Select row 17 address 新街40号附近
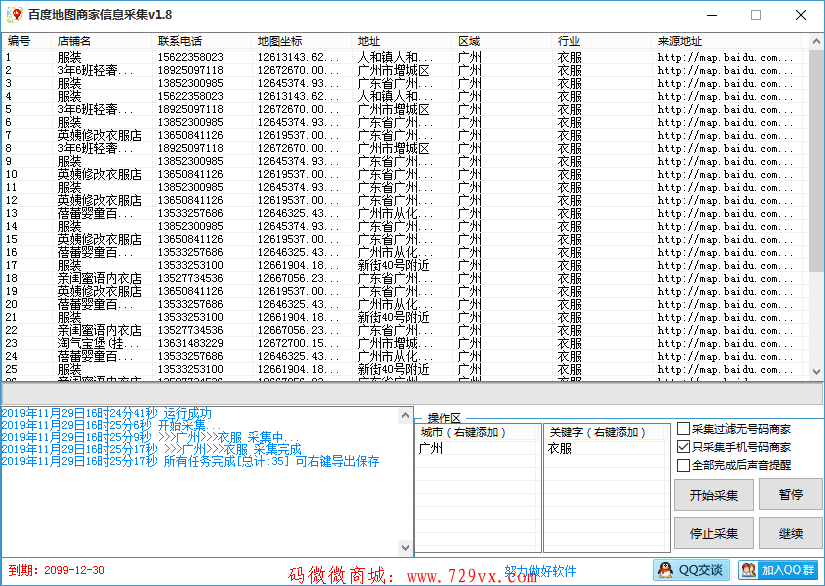 (x=394, y=265)
